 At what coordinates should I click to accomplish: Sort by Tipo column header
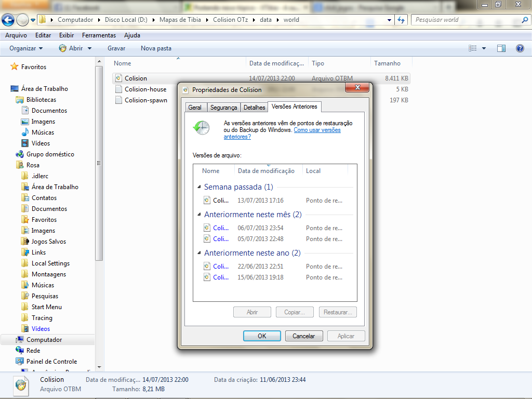(318, 63)
